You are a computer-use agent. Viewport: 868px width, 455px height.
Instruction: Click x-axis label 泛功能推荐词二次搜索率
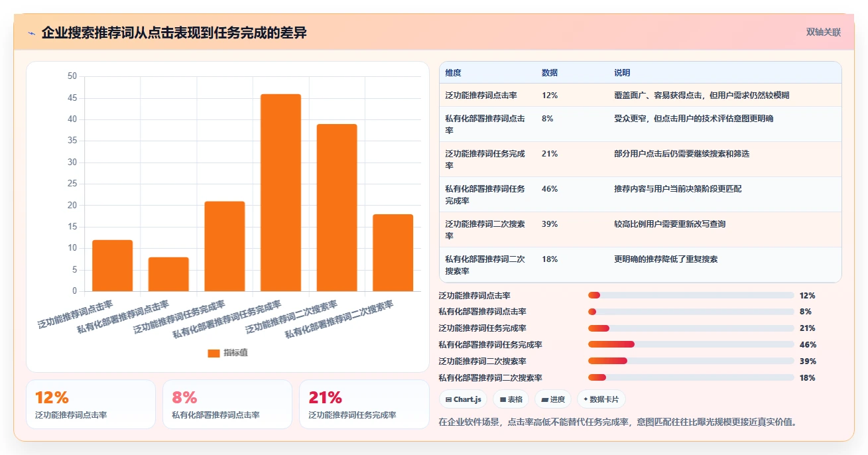[291, 317]
